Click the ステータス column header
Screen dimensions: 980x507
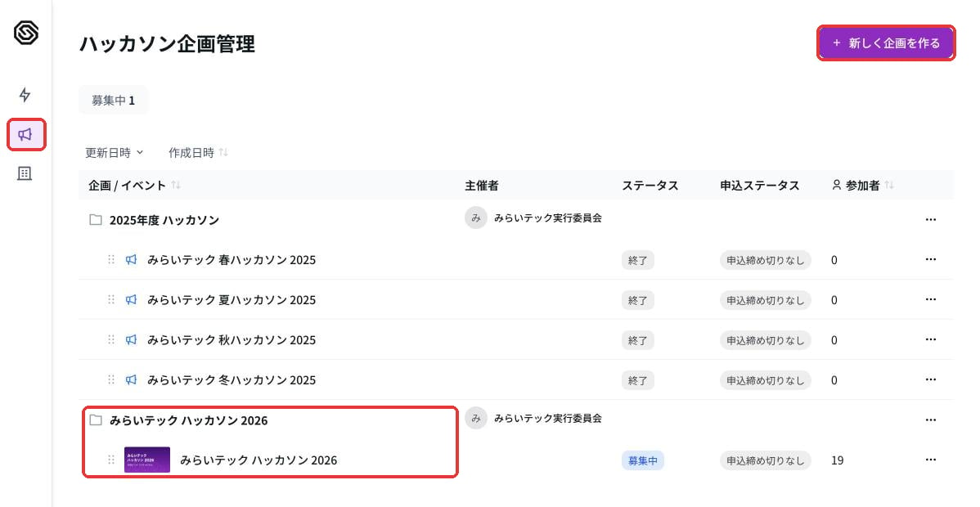(650, 185)
